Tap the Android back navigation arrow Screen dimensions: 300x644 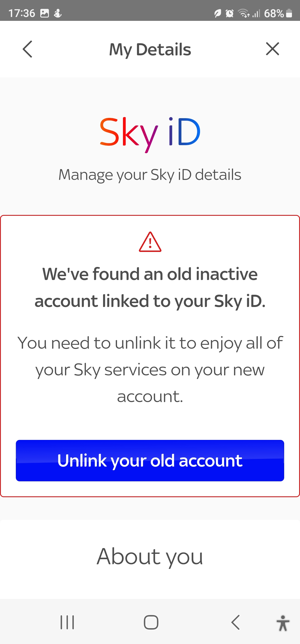coord(236,623)
